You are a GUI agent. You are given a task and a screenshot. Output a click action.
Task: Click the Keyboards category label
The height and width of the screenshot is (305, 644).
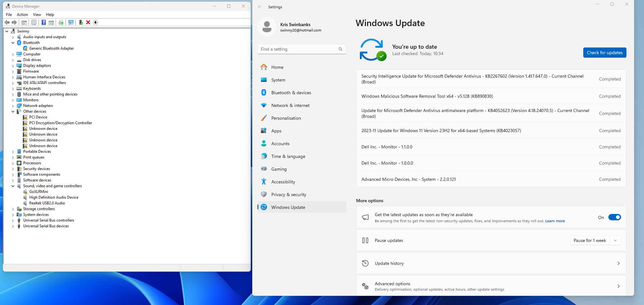pyautogui.click(x=32, y=89)
